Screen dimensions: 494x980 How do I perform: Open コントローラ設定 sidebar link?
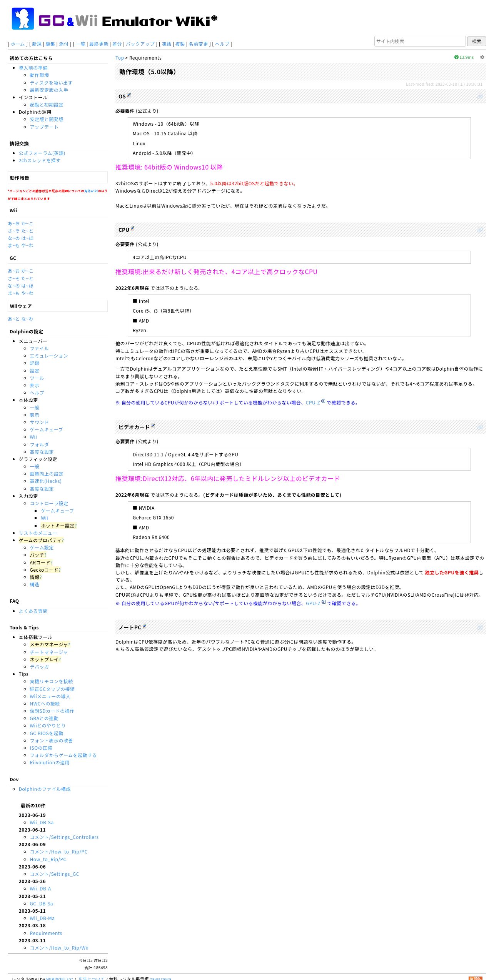coord(49,503)
